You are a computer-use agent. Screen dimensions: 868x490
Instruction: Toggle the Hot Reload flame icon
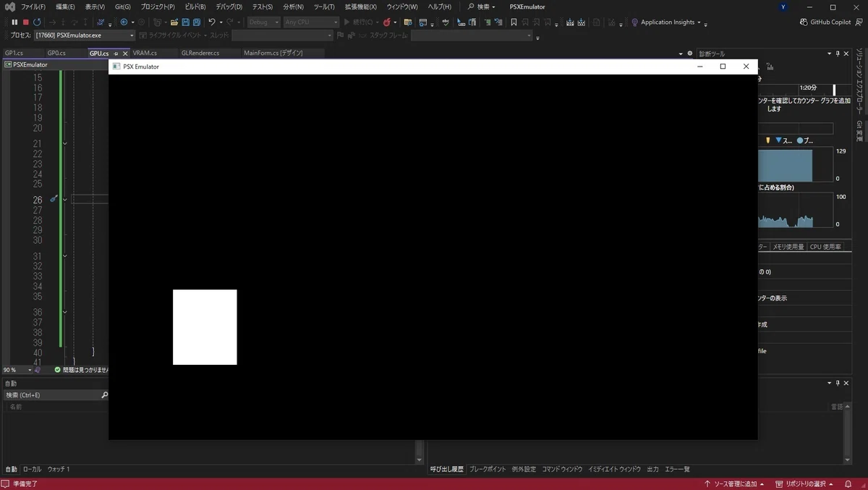(387, 22)
